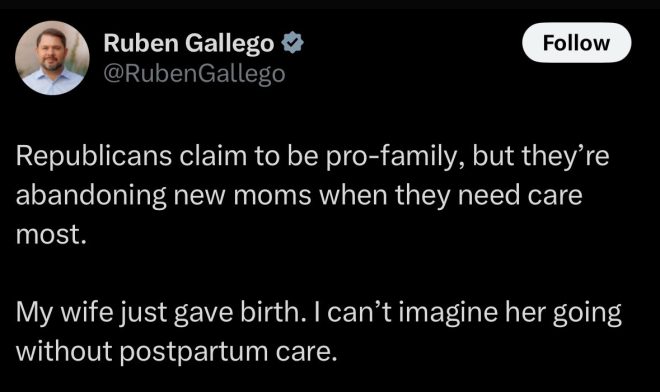Click the word "pro-family," in the tweet
Screen dimensions: 660x392
[396, 157]
